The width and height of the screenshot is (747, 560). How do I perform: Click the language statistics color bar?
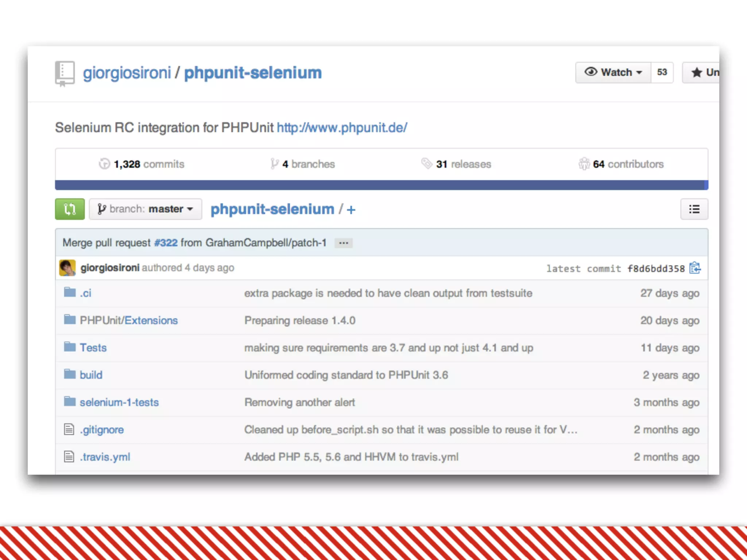(x=381, y=185)
